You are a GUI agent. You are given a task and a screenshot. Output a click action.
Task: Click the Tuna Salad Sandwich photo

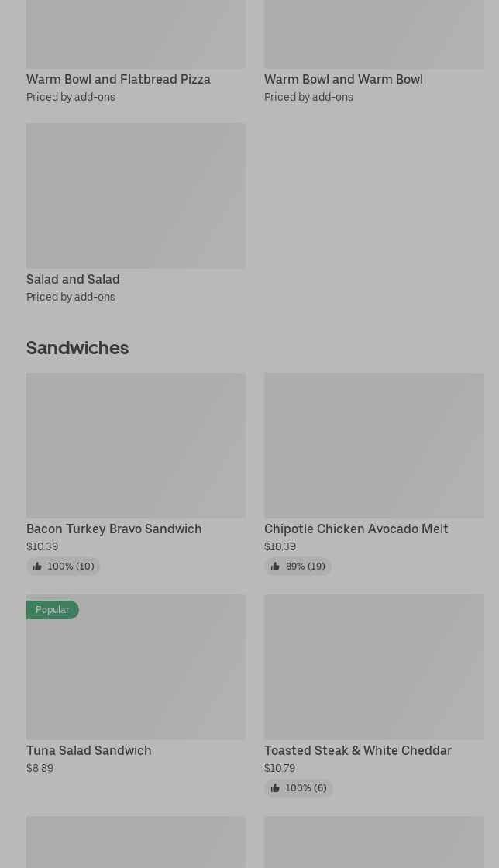tap(136, 674)
